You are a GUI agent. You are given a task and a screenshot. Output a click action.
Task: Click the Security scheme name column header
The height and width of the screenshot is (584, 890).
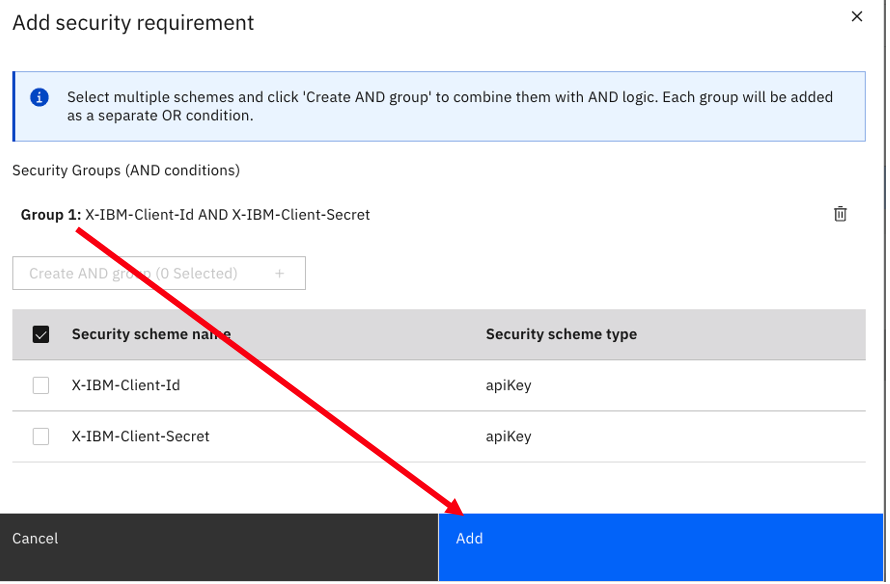coord(151,334)
